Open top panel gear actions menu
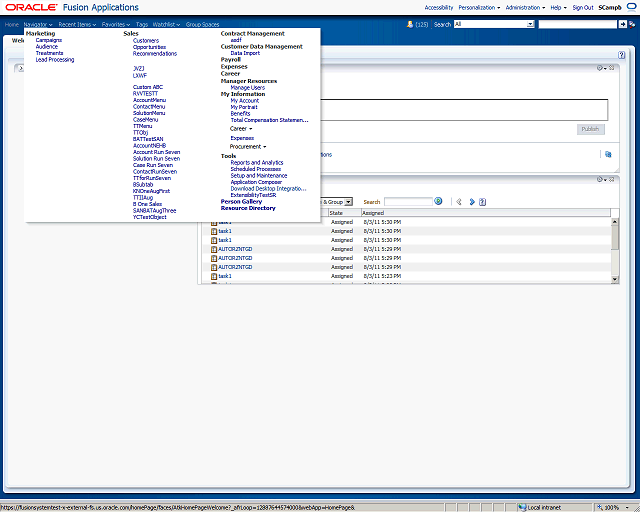 coord(601,68)
